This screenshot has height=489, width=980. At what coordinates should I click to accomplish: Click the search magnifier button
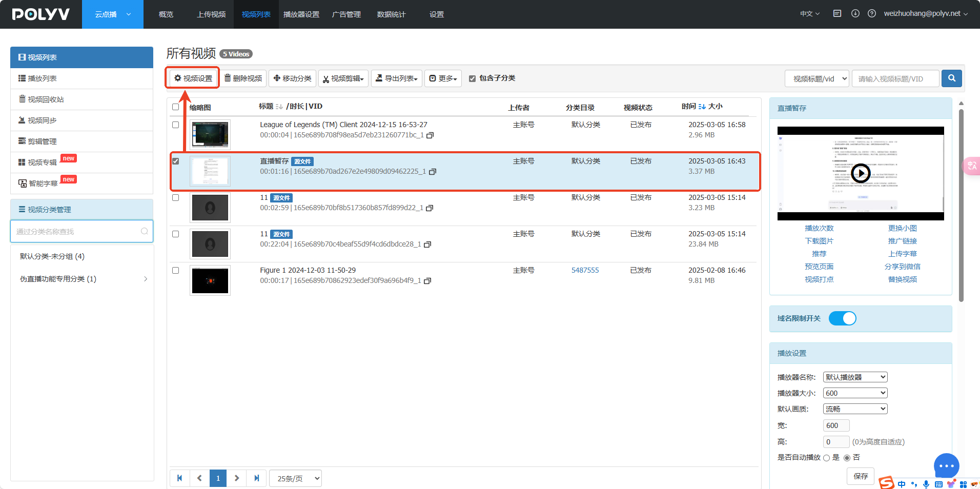tap(952, 78)
